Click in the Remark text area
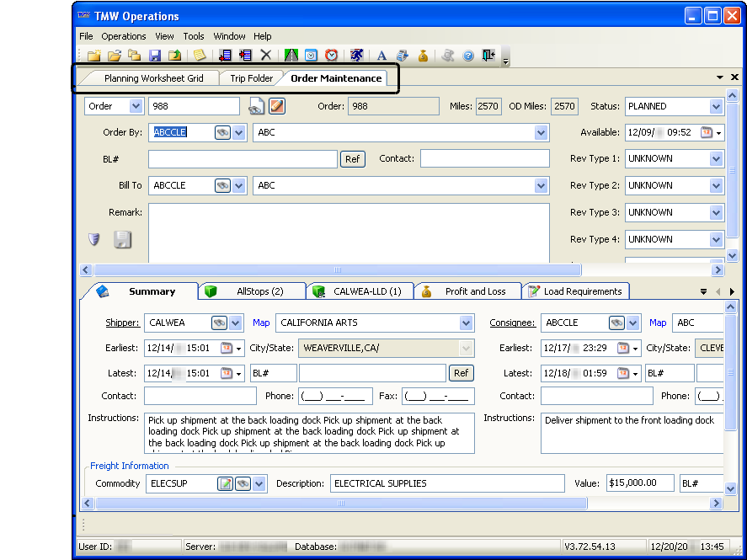Screen dimensions: 747x560 [349, 232]
